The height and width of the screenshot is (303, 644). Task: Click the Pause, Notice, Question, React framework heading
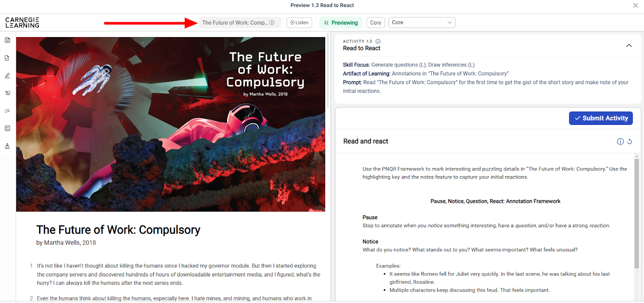click(495, 201)
